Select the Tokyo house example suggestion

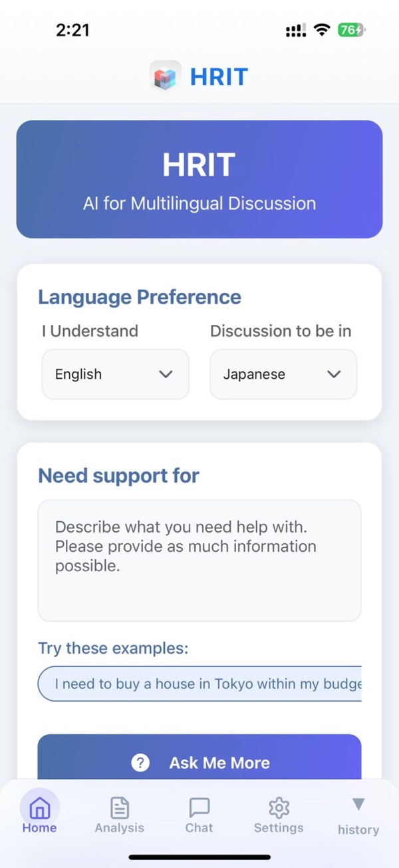[x=199, y=684]
